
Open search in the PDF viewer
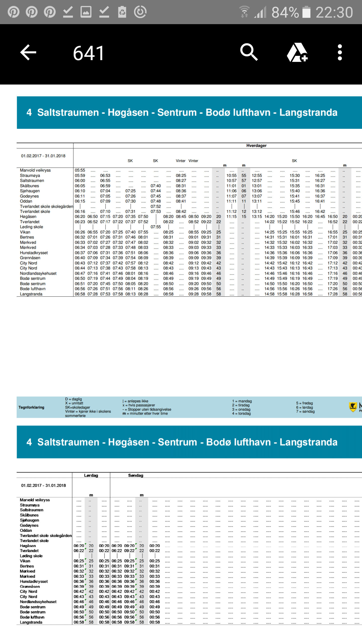pyautogui.click(x=249, y=52)
